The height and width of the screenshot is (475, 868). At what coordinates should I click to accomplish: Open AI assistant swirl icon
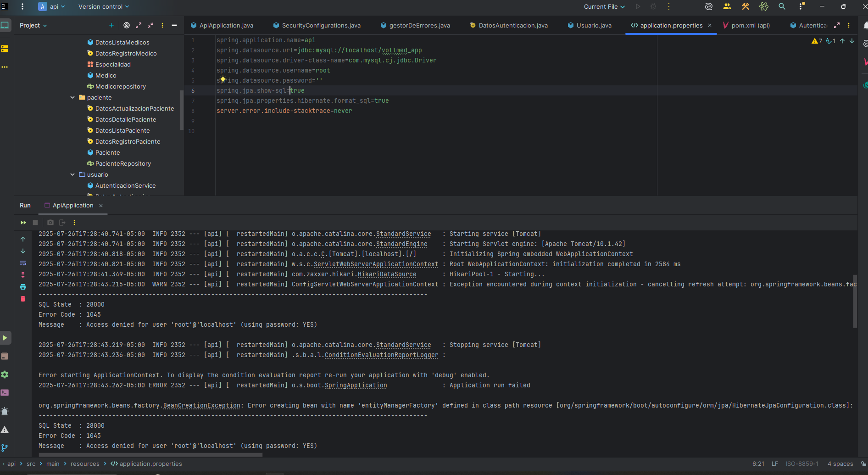click(709, 6)
